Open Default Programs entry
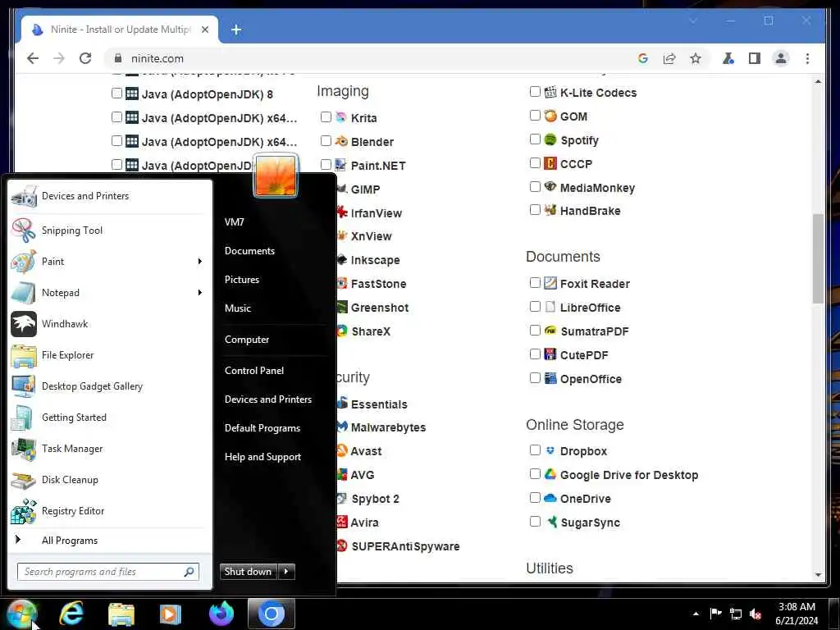Viewport: 840px width, 630px height. (x=262, y=428)
